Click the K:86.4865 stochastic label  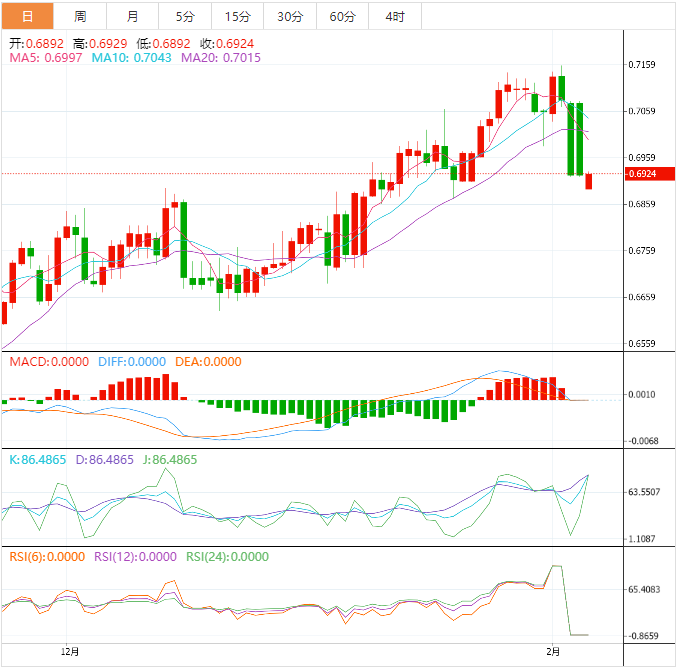[x=40, y=460]
